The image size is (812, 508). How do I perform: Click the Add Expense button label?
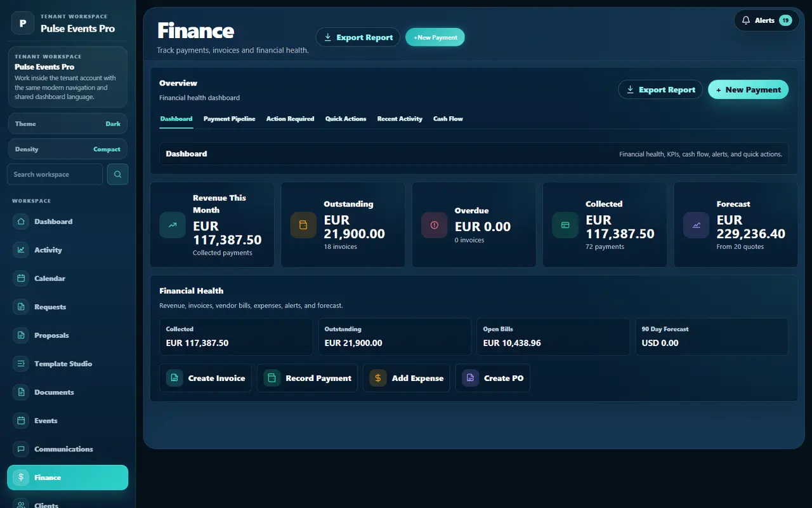pyautogui.click(x=417, y=378)
